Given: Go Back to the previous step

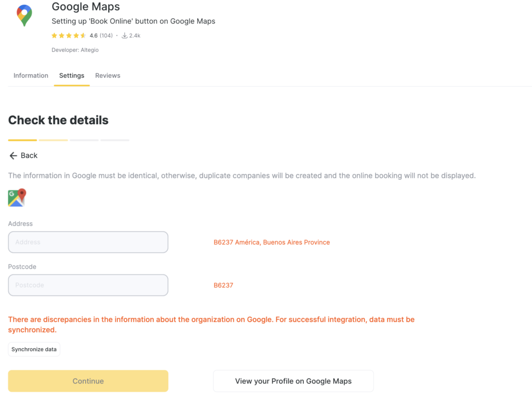Looking at the screenshot, I should pos(29,155).
